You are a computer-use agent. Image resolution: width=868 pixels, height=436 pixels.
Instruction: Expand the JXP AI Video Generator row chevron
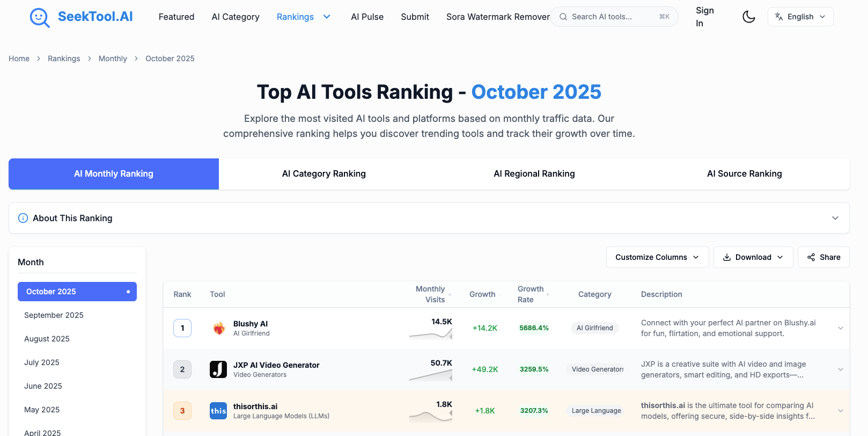tap(841, 369)
